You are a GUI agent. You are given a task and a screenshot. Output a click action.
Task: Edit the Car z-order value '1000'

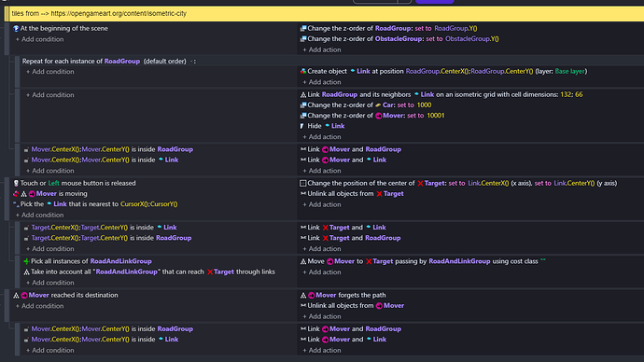424,105
